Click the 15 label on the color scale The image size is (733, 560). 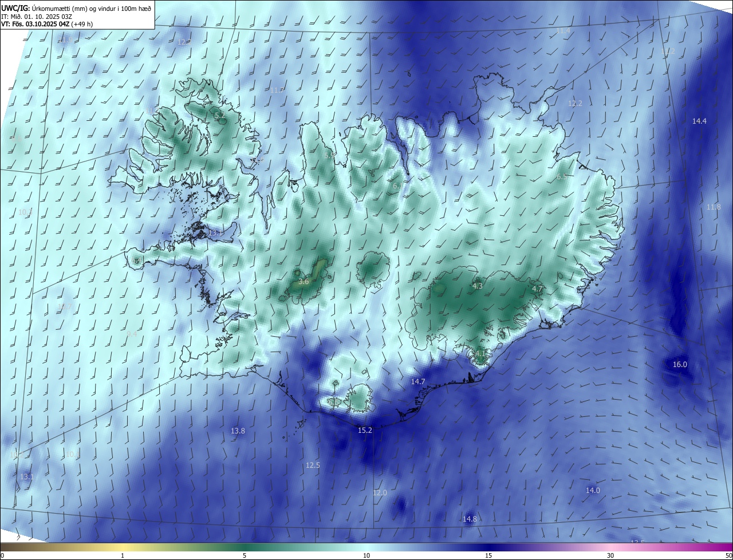[488, 555]
